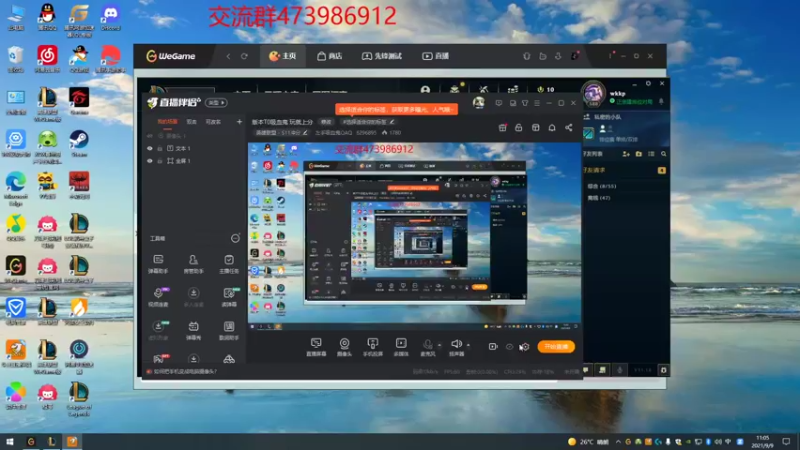
Task: Add a phone screen cast source
Action: coord(372,347)
